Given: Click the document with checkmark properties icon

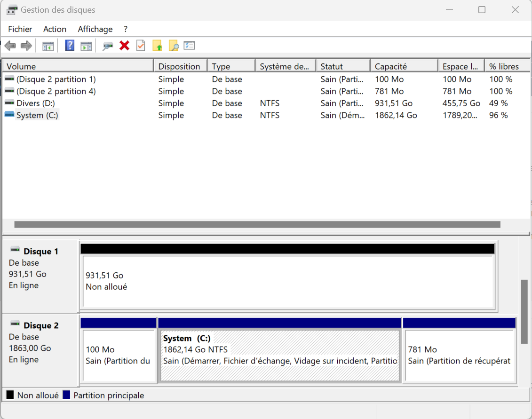Looking at the screenshot, I should (x=141, y=46).
